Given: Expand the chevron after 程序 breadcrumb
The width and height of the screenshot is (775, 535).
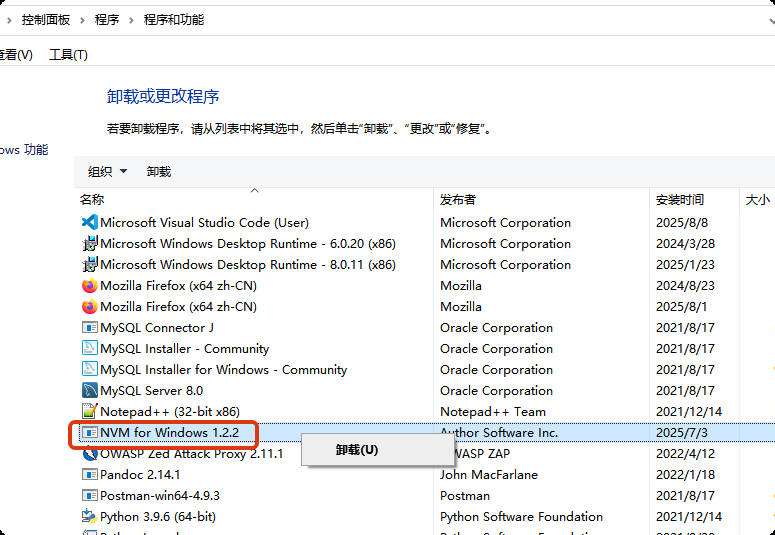Looking at the screenshot, I should pyautogui.click(x=131, y=20).
